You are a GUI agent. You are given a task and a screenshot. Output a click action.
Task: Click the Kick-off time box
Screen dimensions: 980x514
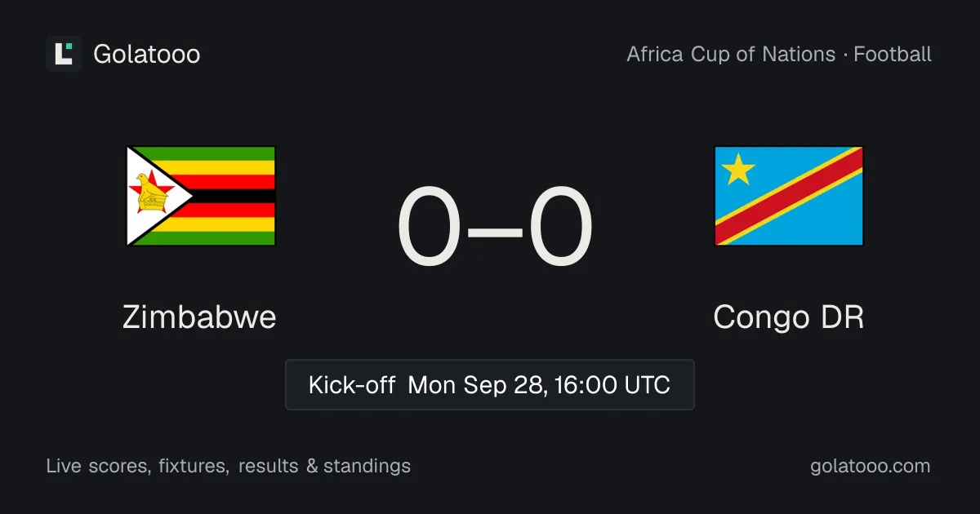pos(490,384)
